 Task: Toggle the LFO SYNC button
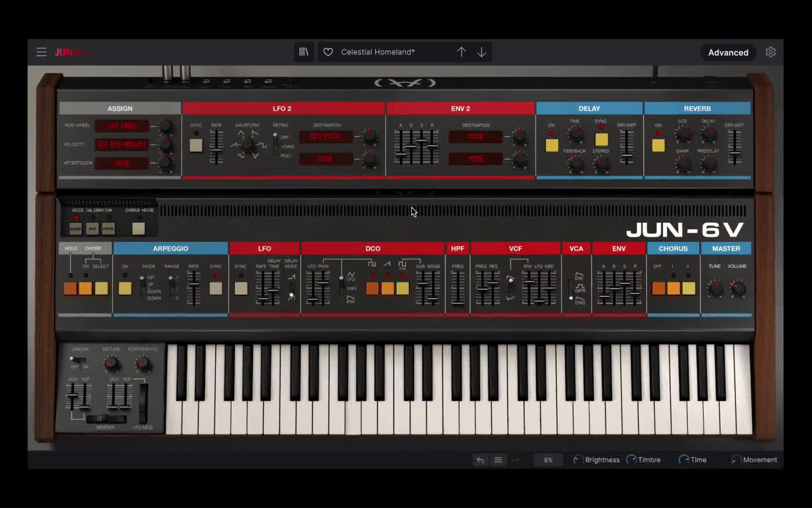pyautogui.click(x=241, y=288)
